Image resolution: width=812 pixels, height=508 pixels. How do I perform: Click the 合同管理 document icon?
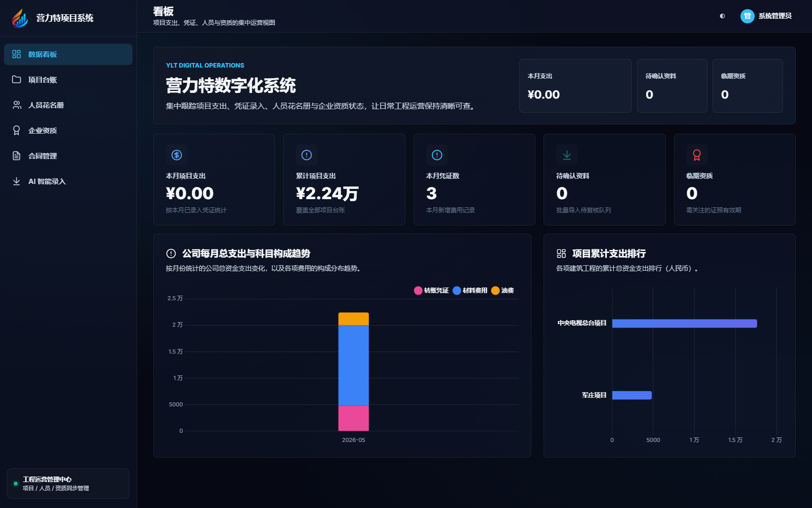pos(17,156)
